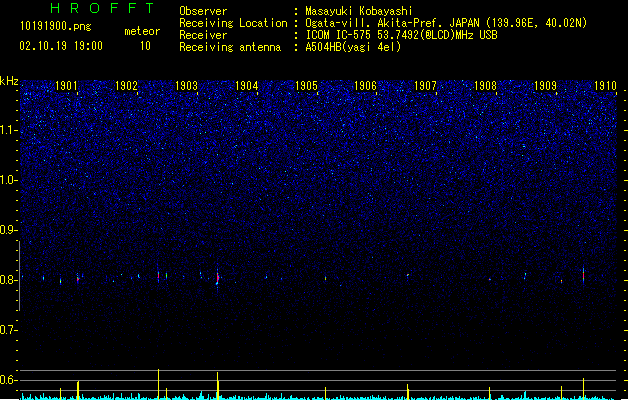
Task: Click receiver text ICOM IC-575 53.7492 MHz USB
Action: coord(401,35)
